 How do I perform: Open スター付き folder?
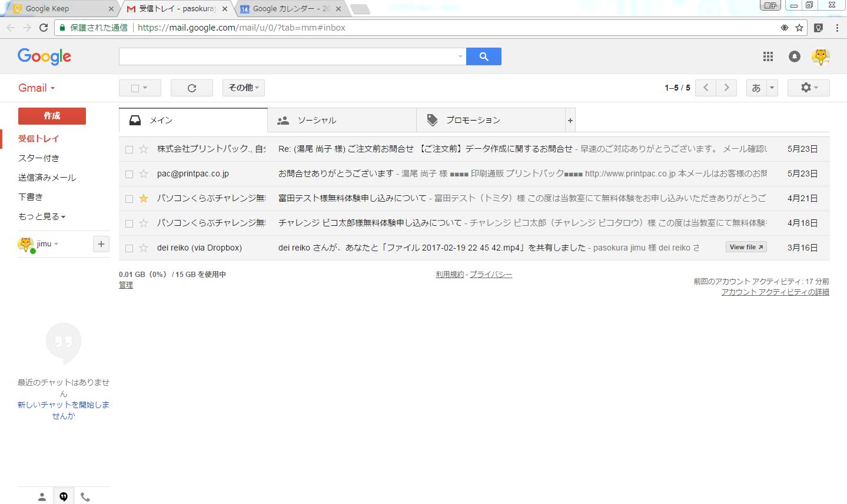(39, 158)
